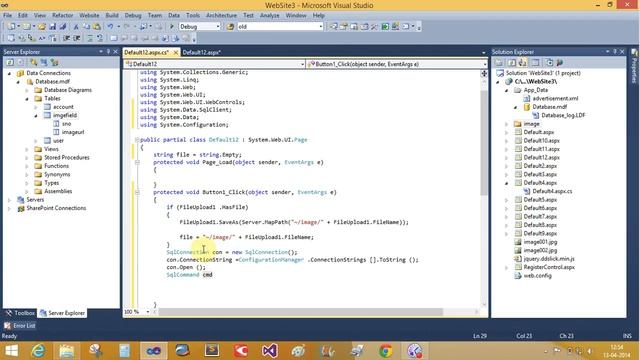Viewport: 640px width, 360px height.
Task: Open the Error List panel
Action: click(x=20, y=326)
